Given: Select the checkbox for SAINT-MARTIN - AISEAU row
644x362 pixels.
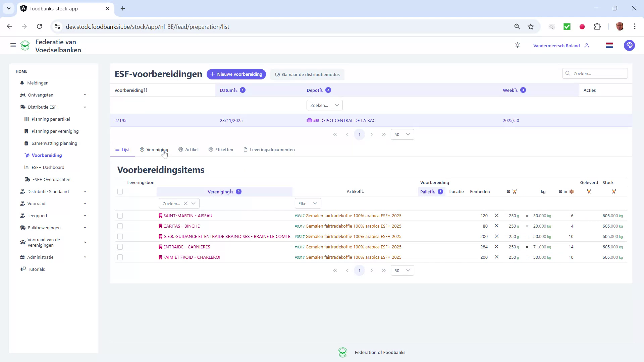Looking at the screenshot, I should click(x=120, y=216).
